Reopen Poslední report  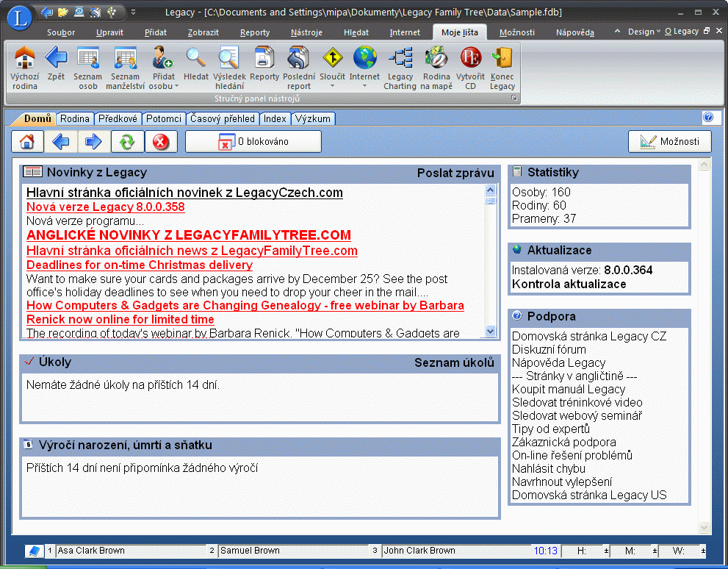[298, 68]
